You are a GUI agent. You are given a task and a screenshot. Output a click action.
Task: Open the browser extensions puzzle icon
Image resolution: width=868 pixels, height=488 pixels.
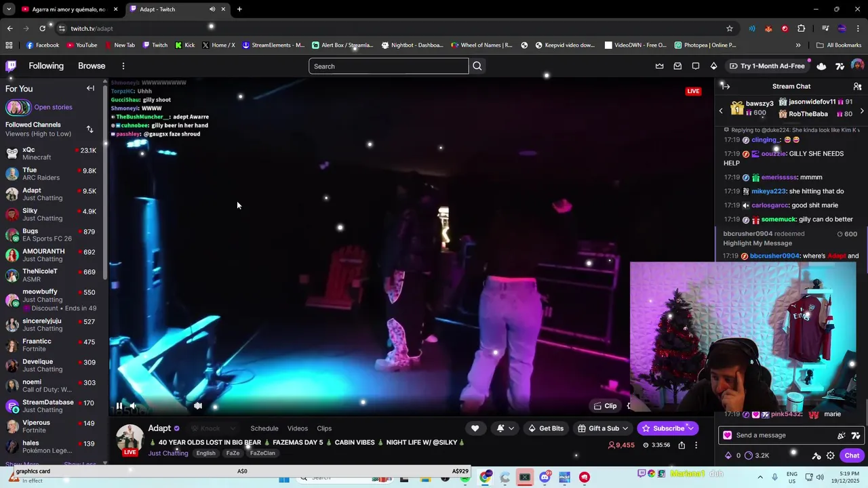click(802, 28)
